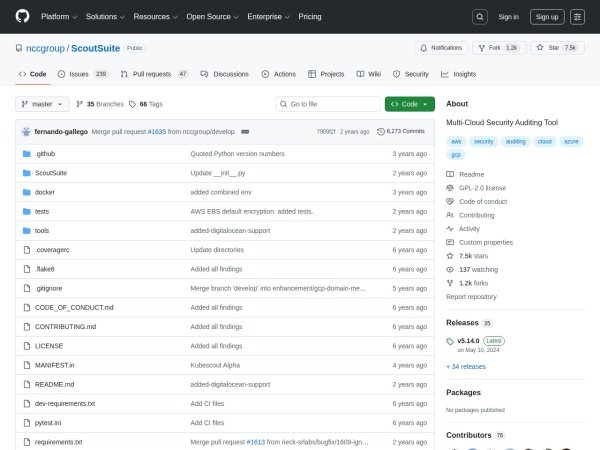Click the README.md file icon
This screenshot has width=600, height=450.
[27, 384]
